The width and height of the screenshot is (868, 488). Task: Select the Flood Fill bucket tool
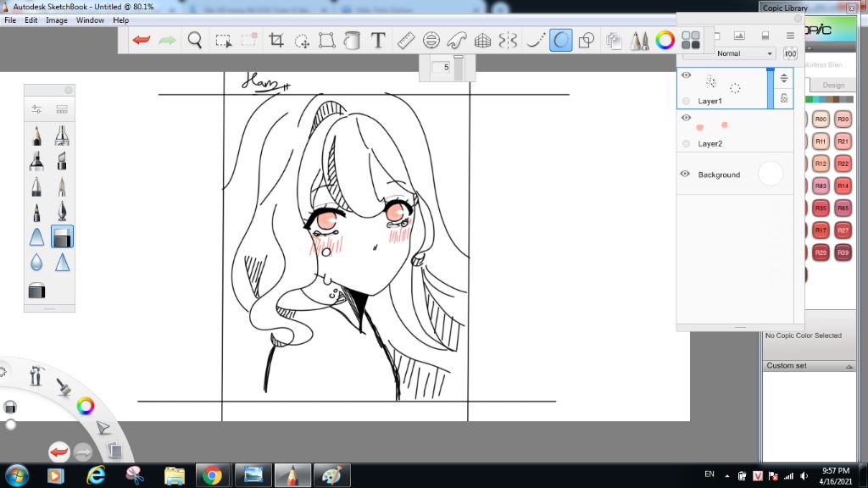pos(352,40)
